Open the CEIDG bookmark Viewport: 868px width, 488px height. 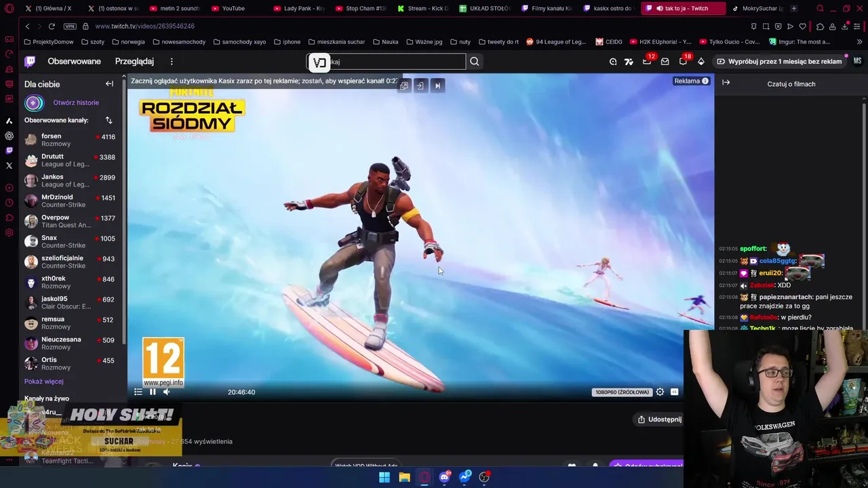(x=609, y=42)
